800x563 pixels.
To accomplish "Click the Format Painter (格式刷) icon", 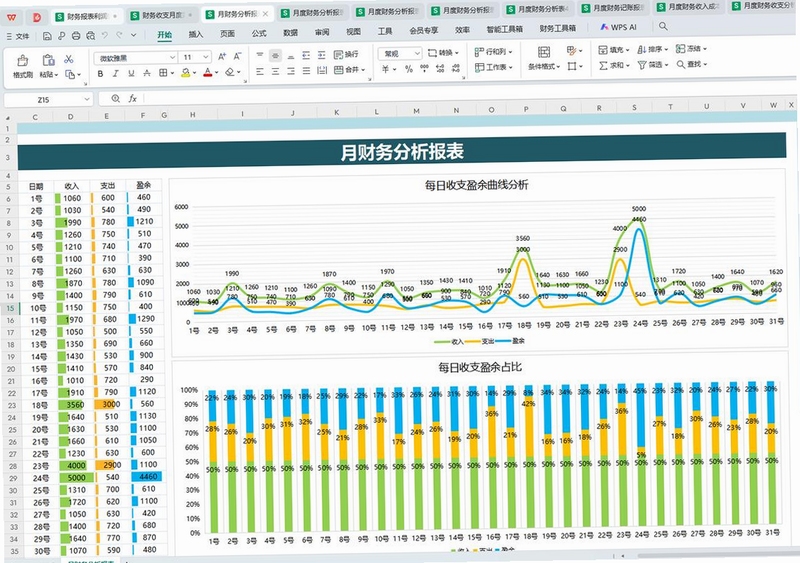I will coord(22,61).
